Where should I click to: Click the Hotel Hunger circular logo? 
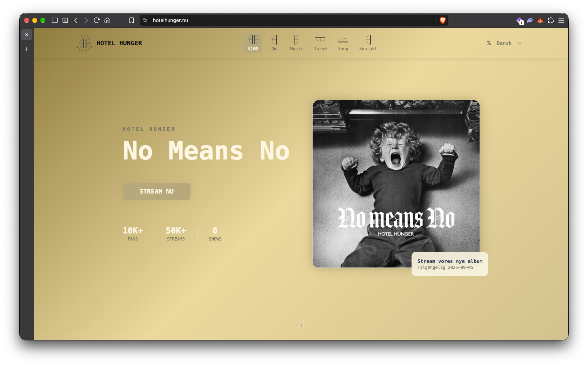tap(84, 43)
